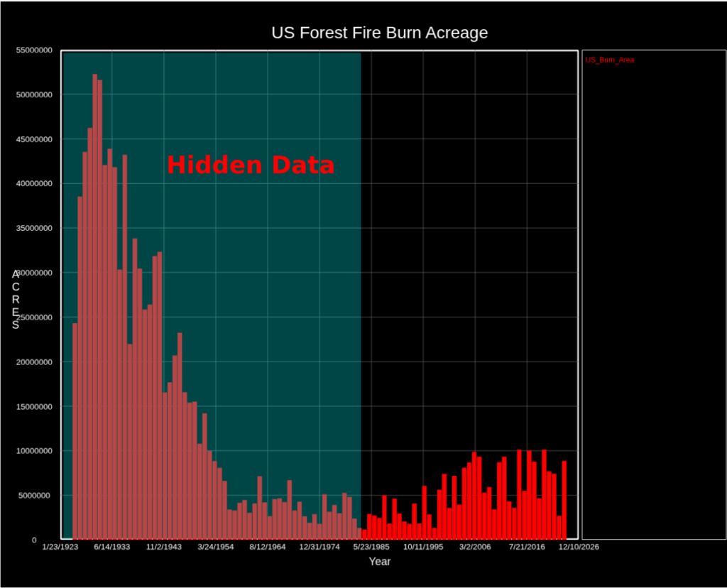Screen dimensions: 727x588
Task: Toggle the US_Burn_Area legend entry
Action: point(609,60)
